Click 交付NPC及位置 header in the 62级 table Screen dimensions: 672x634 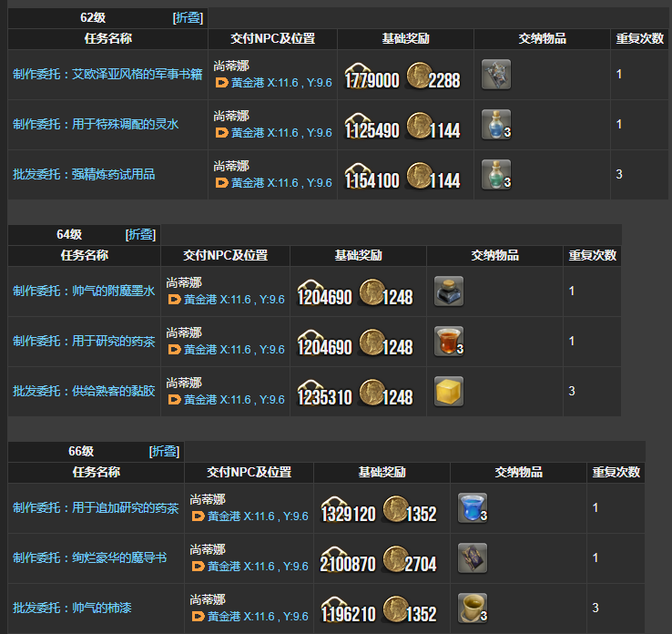click(x=272, y=39)
